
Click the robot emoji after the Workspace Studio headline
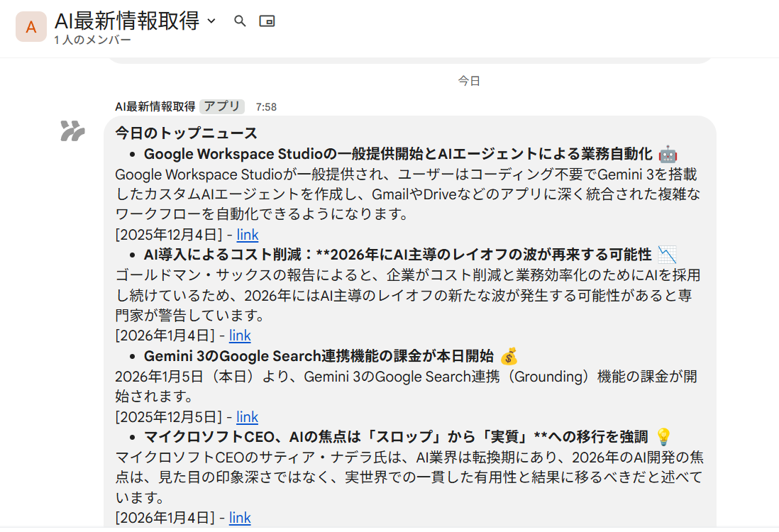coord(668,154)
